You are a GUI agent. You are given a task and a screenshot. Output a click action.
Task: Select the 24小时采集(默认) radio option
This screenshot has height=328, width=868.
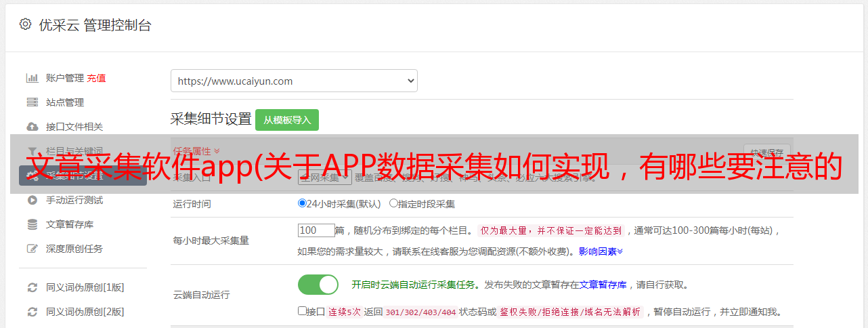(x=302, y=203)
